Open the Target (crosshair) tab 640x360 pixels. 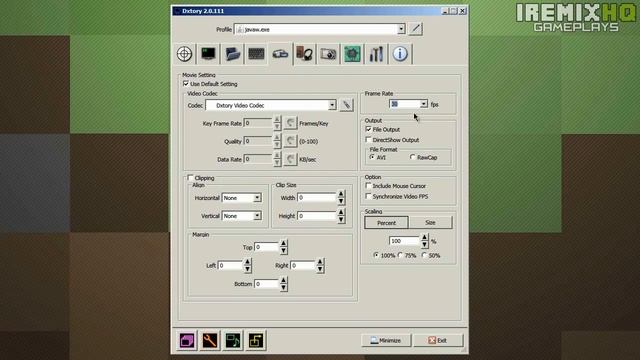pos(184,54)
